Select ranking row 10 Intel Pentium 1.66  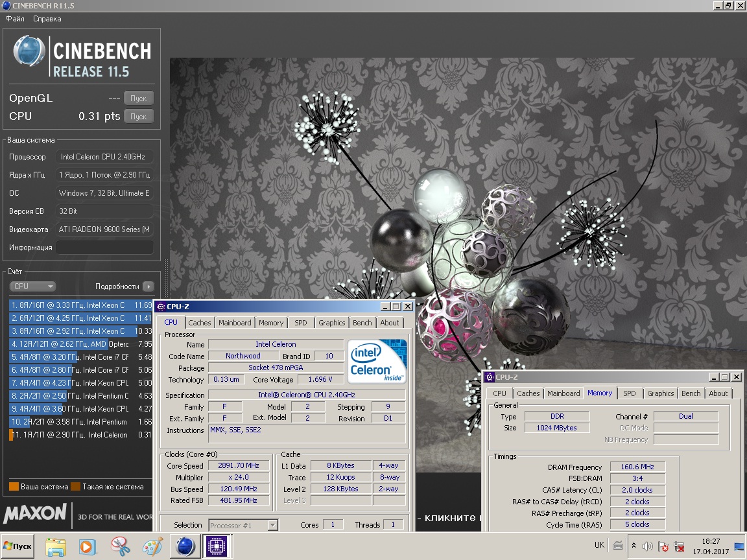80,422
